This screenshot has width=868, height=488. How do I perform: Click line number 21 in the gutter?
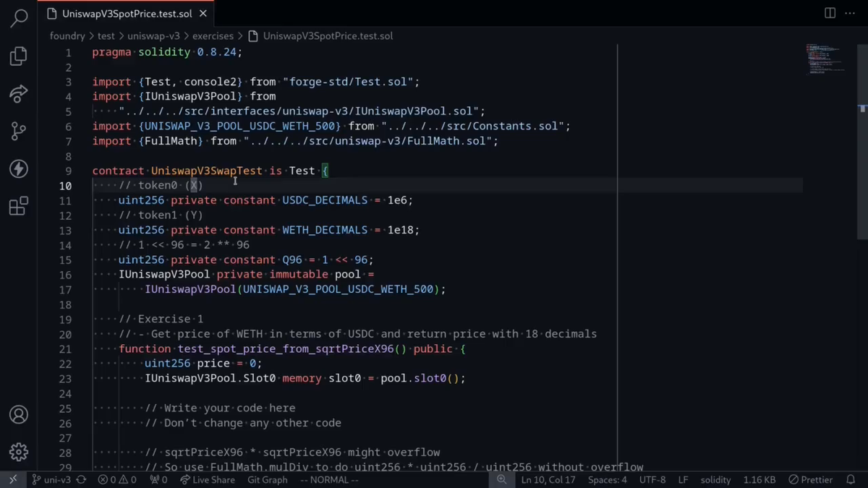click(65, 349)
